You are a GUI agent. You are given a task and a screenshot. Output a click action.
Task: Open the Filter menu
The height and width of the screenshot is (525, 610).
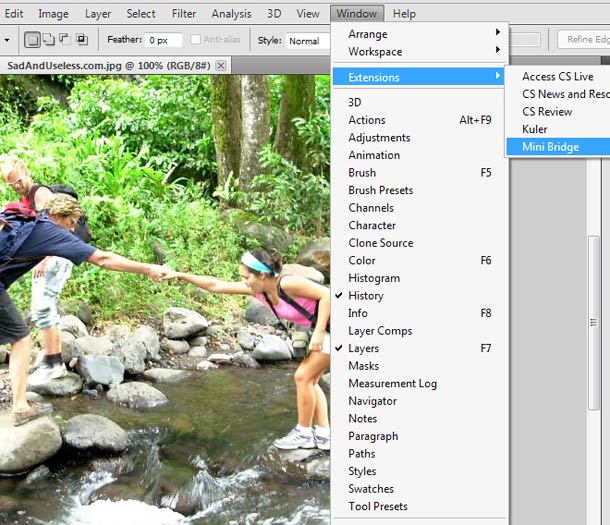[x=184, y=14]
